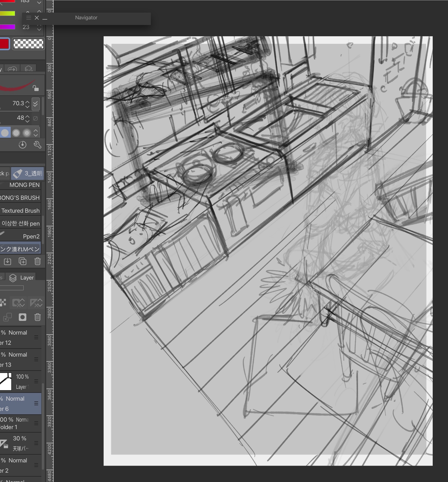Open the Navigator panel hamburger menu
This screenshot has width=448, height=482.
[29, 18]
